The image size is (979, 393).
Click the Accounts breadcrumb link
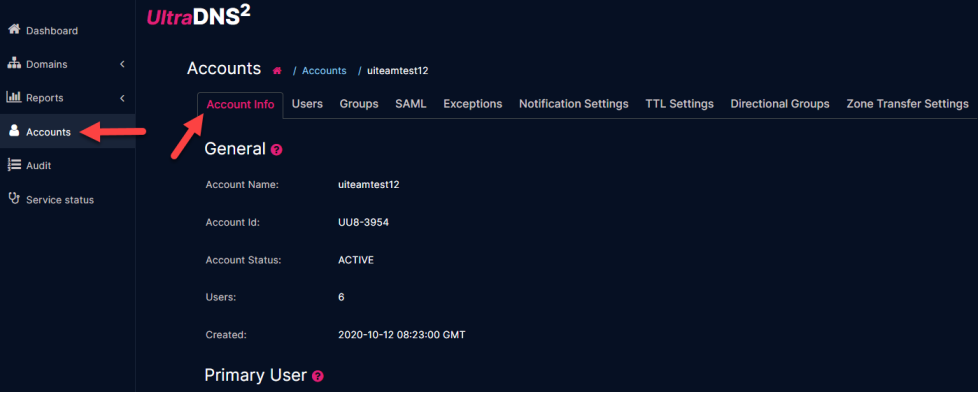(324, 71)
